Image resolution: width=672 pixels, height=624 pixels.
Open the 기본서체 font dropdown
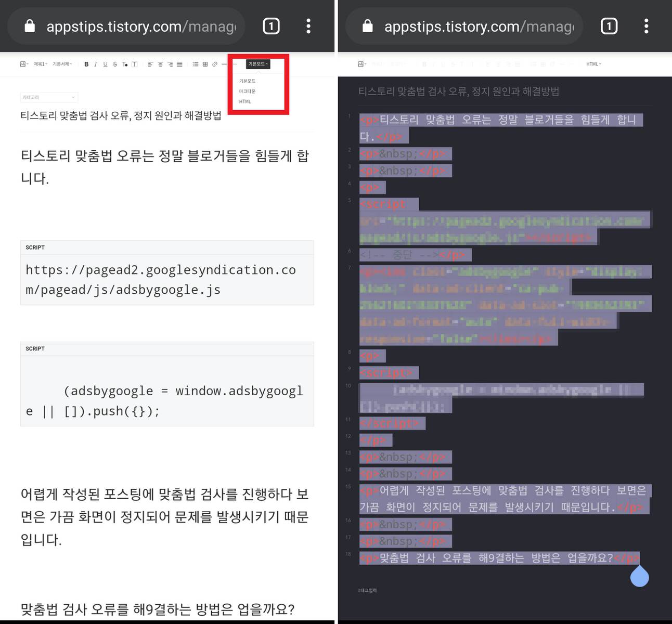coord(62,64)
